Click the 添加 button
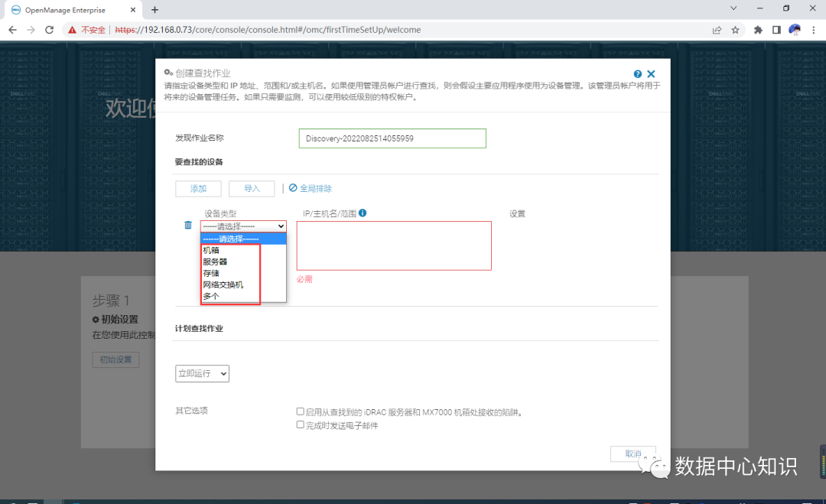This screenshot has height=504, width=826. point(198,189)
